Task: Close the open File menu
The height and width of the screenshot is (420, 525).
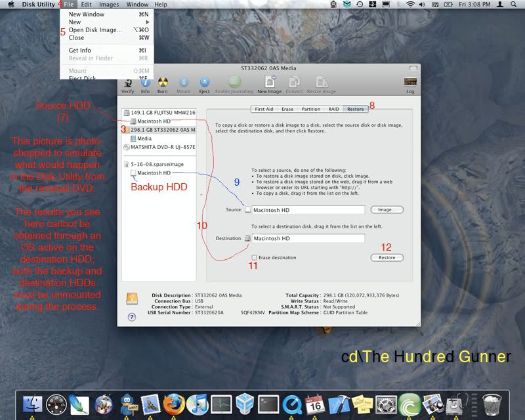Action: pos(69,5)
